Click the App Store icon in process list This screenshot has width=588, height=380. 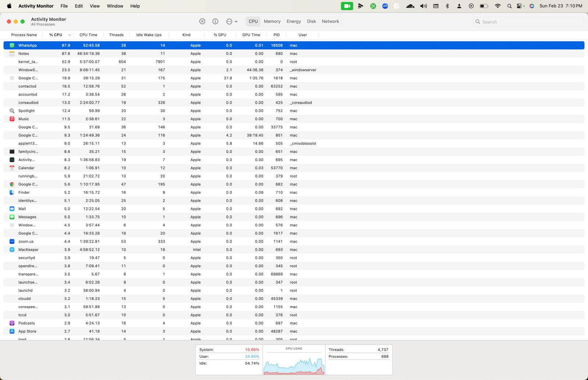click(x=12, y=331)
